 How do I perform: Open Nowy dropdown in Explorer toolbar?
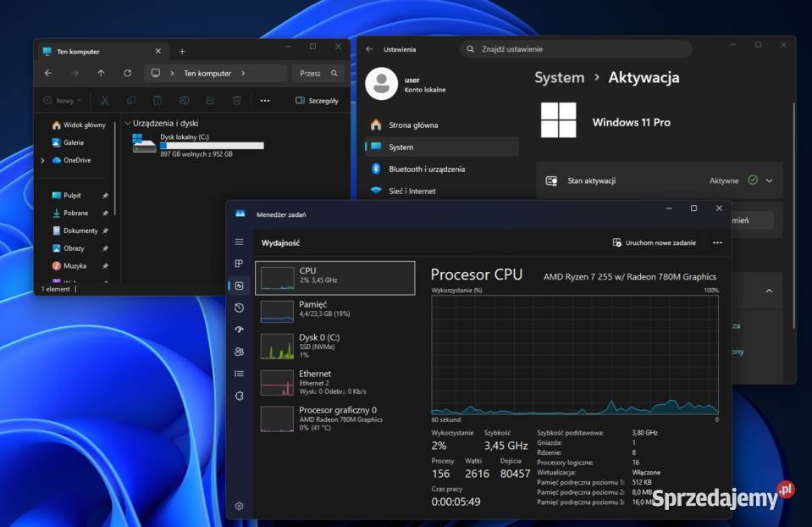click(x=64, y=101)
